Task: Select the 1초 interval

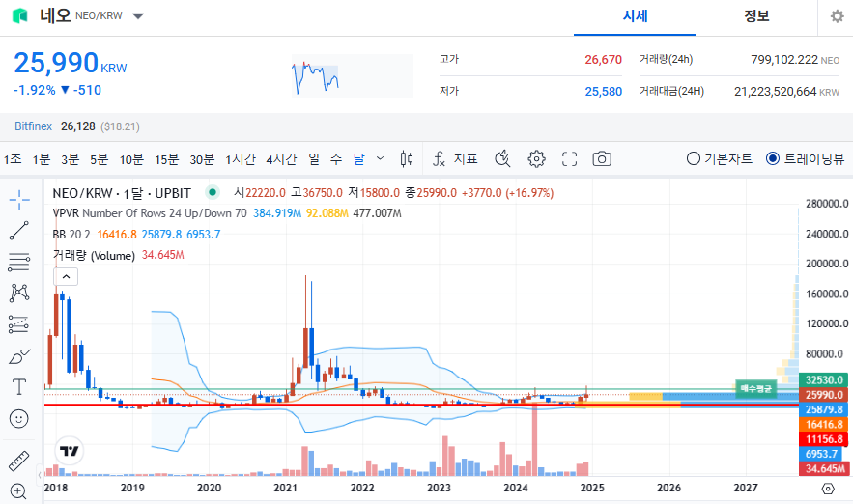Action: click(13, 158)
